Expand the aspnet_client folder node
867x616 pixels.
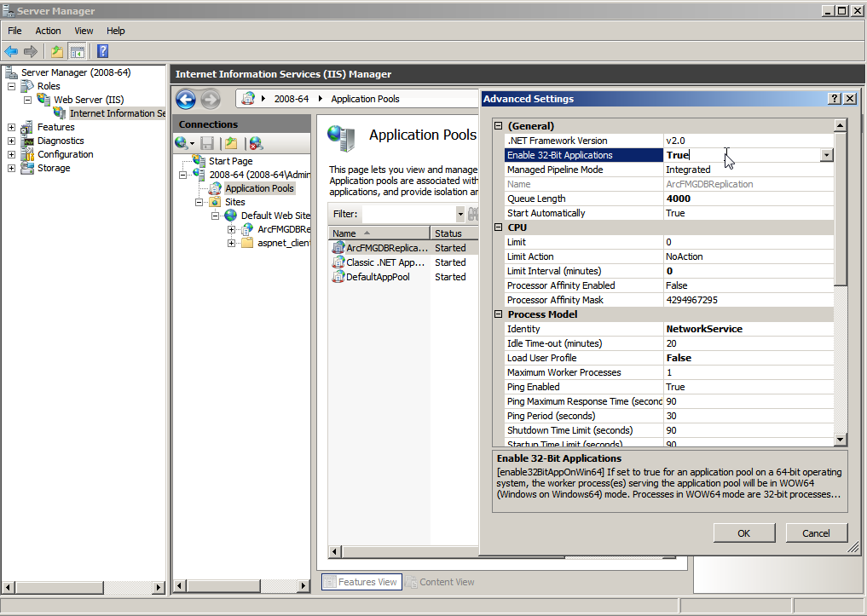[x=232, y=242]
